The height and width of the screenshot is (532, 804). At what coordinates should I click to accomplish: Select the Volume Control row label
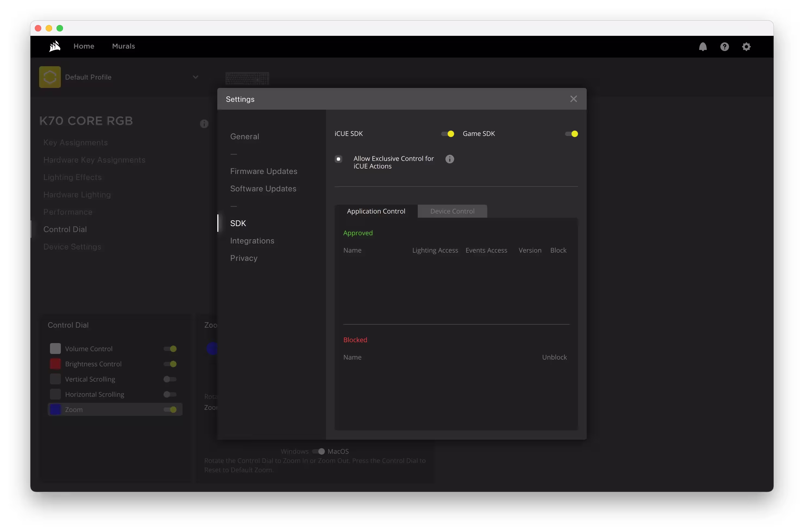(x=89, y=349)
